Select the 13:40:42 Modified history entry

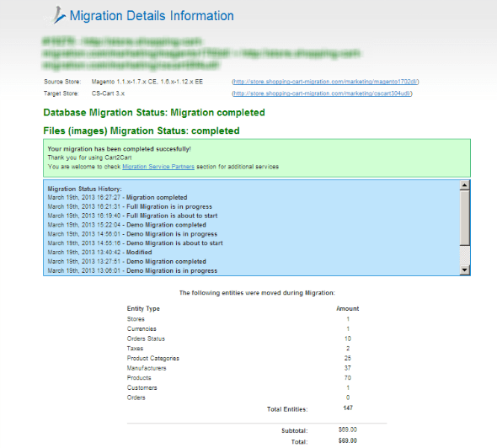pos(99,252)
